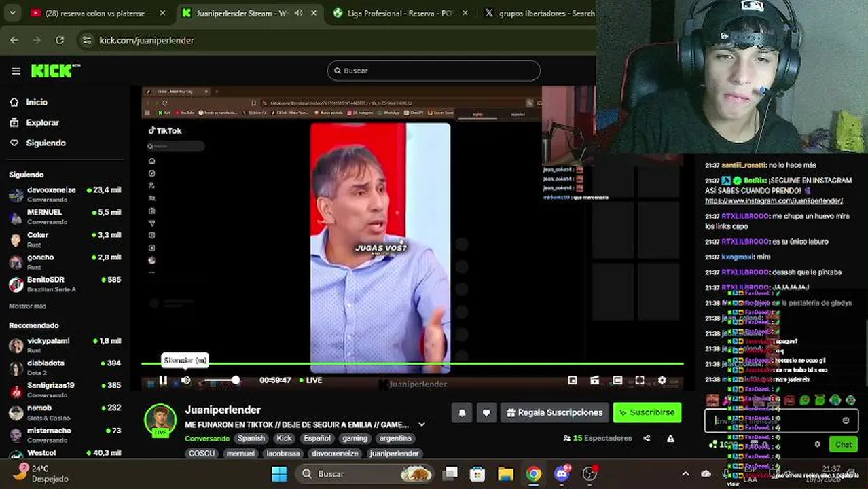Share the stream via share icon

coord(647,439)
